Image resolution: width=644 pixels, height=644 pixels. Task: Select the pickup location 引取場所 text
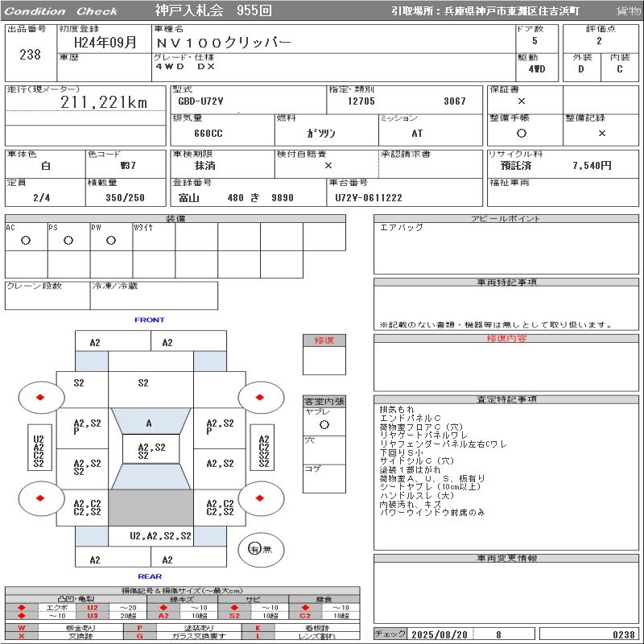pos(485,11)
